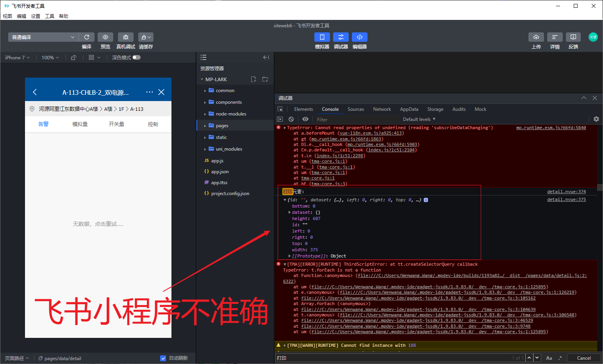Click the 上传 cloud upload icon
This screenshot has height=364, width=603.
(x=536, y=37)
